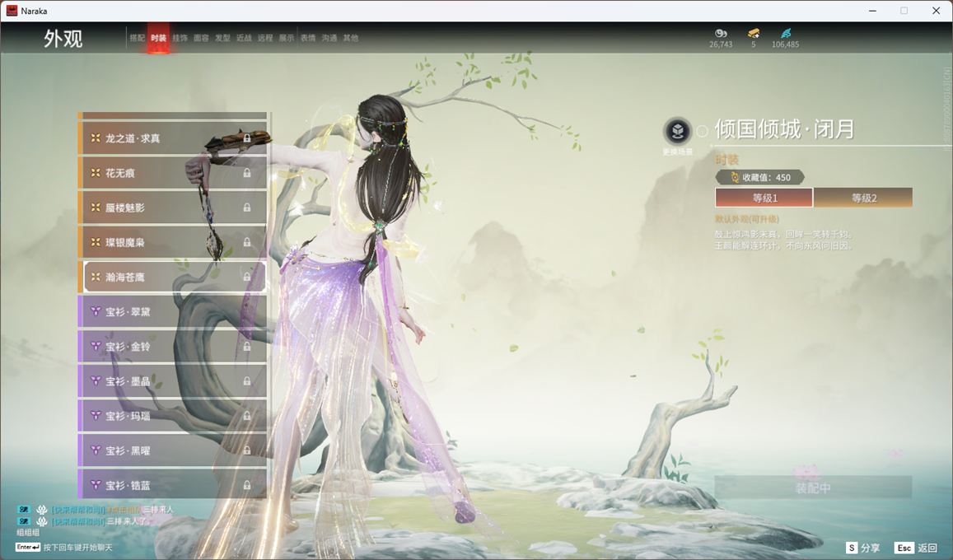Image resolution: width=953 pixels, height=560 pixels.
Task: Open the 面容 tab
Action: coord(201,38)
